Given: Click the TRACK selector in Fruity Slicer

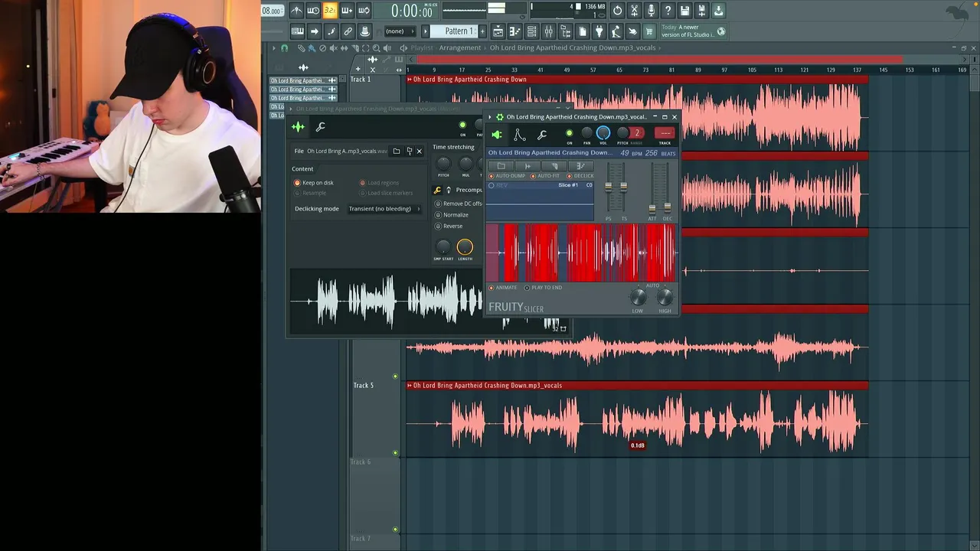Looking at the screenshot, I should [665, 133].
